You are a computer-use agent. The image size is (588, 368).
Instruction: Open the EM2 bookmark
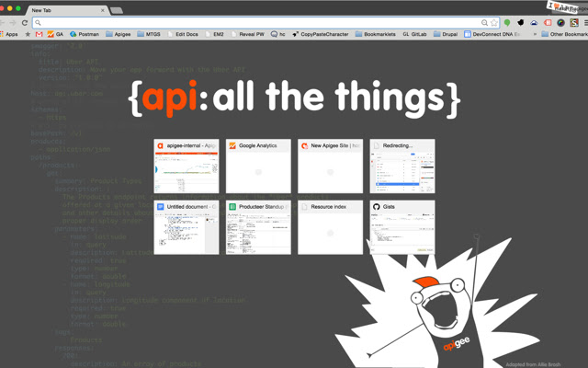pos(214,34)
